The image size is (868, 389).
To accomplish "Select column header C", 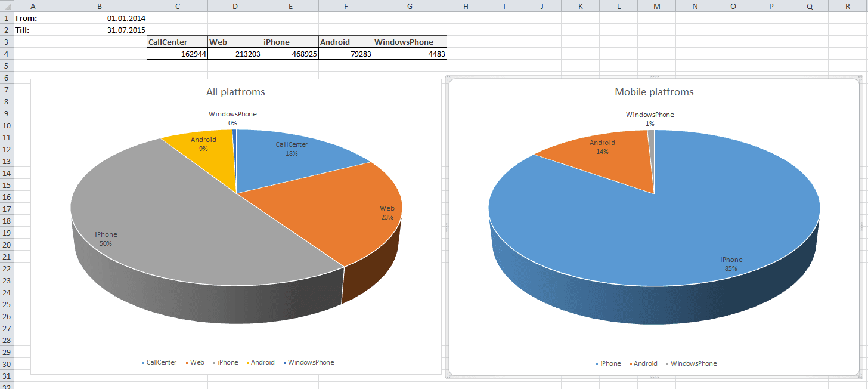I will point(178,6).
